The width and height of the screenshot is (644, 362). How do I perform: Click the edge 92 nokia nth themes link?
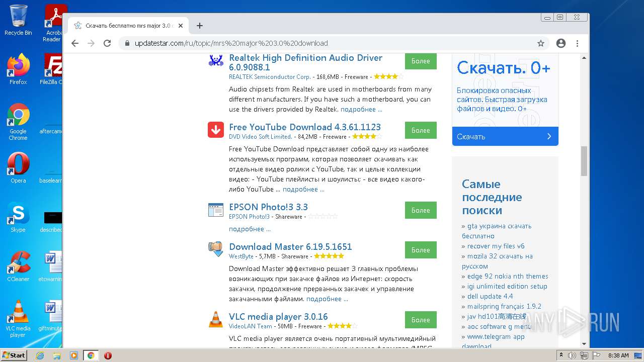(508, 277)
